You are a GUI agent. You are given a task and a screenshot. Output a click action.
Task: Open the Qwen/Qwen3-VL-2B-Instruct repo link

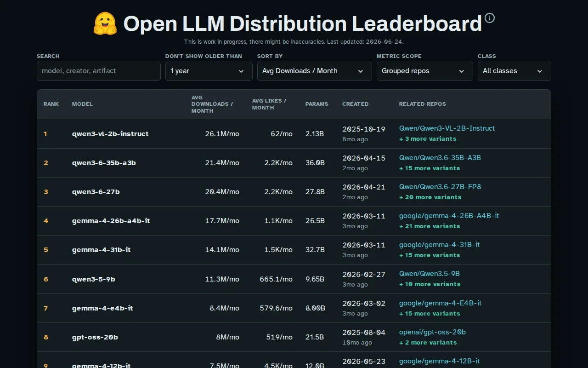point(447,128)
